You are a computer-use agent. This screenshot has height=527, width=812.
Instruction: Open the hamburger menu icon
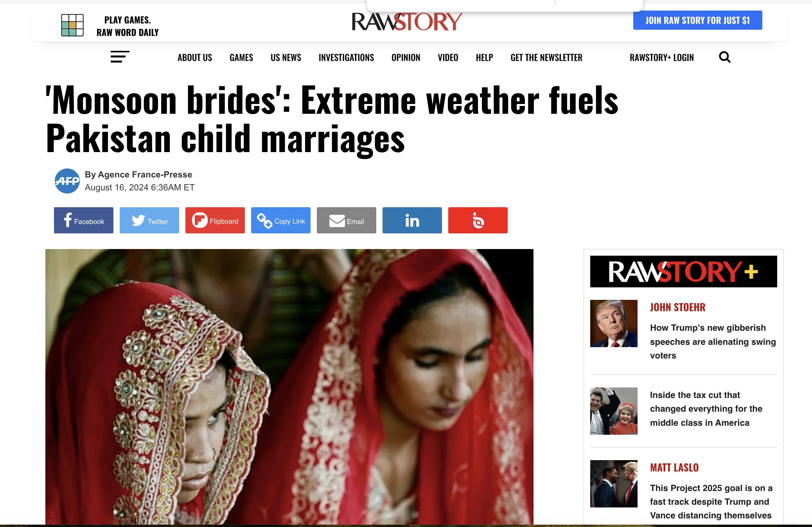click(x=120, y=57)
